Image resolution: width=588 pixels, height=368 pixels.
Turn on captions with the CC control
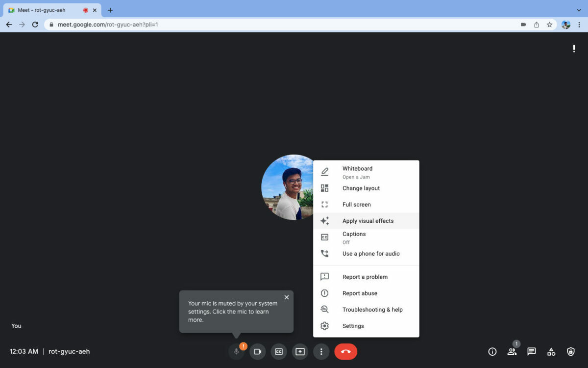point(278,351)
